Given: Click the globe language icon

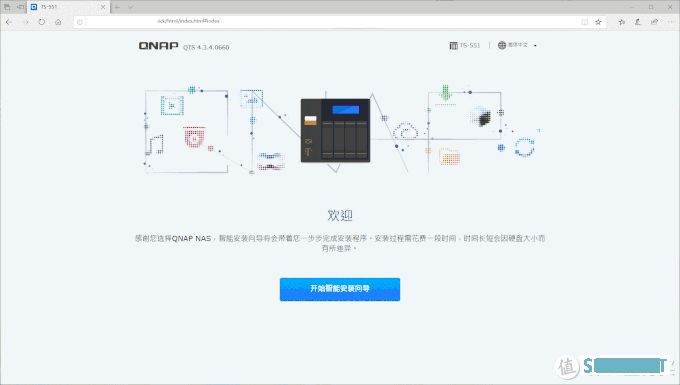Looking at the screenshot, I should click(x=502, y=45).
